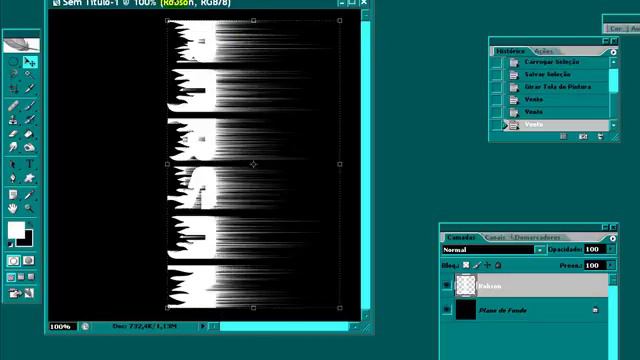The height and width of the screenshot is (360, 640).
Task: Toggle lock all padlock icon
Action: [498, 265]
